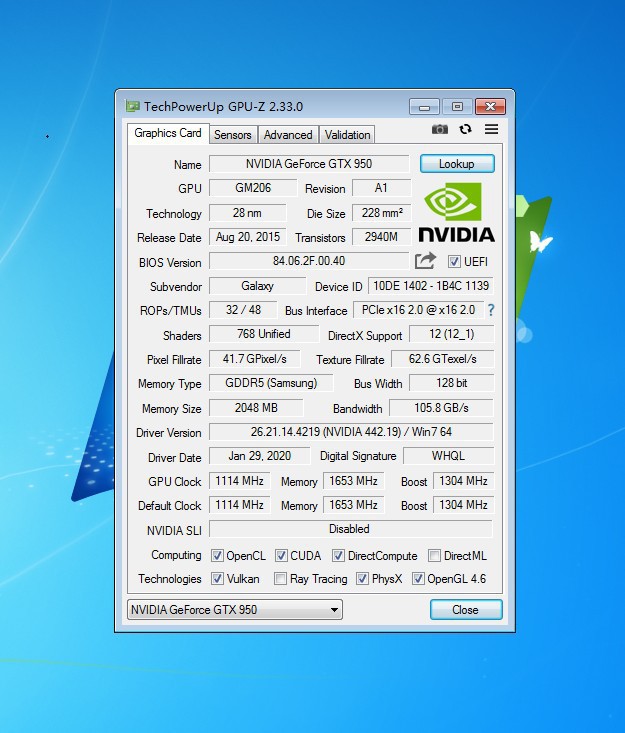
Task: Click the Bus Interface question mark icon
Action: click(x=491, y=310)
